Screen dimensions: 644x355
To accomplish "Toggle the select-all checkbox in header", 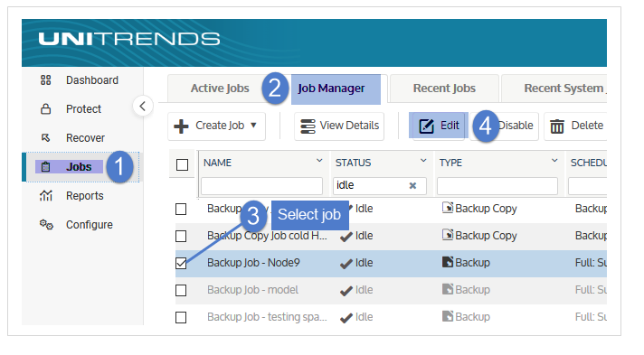I will tap(182, 164).
